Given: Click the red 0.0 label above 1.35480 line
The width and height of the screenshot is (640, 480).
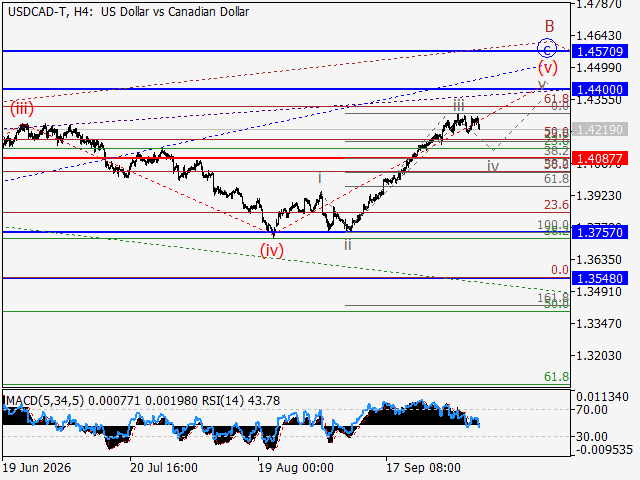Looking at the screenshot, I should tap(560, 270).
